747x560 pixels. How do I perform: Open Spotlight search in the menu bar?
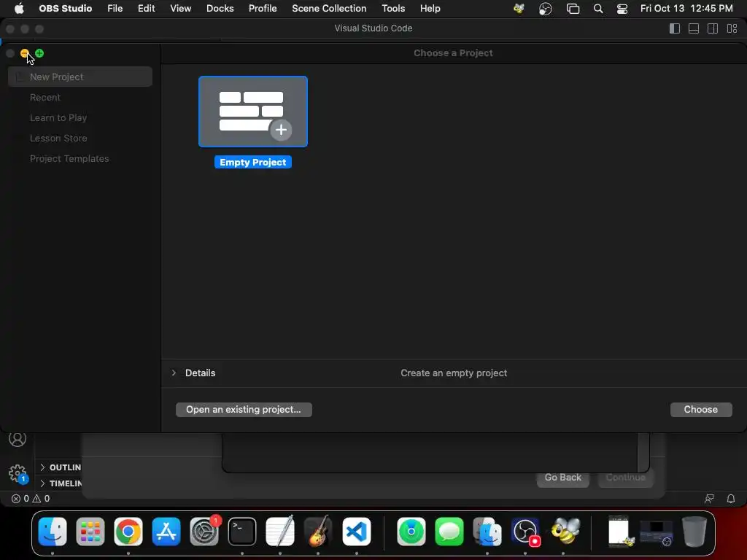[x=598, y=9]
